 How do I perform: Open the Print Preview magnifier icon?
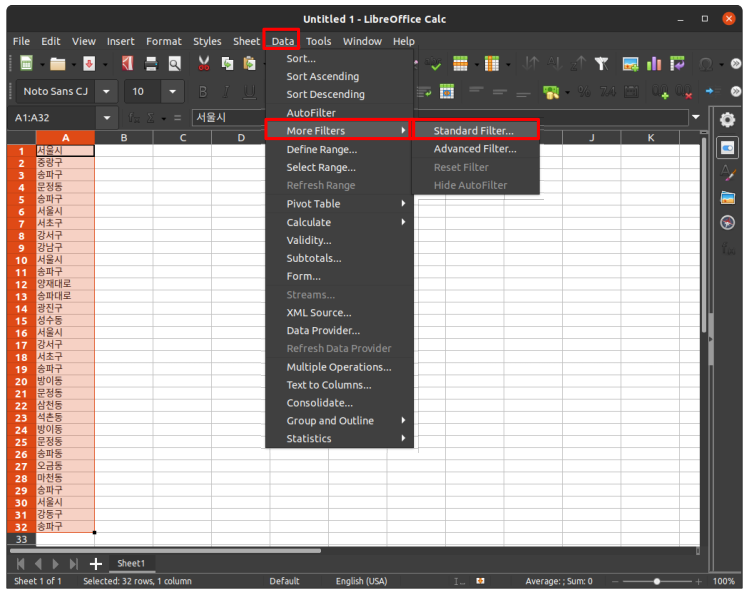pos(175,64)
